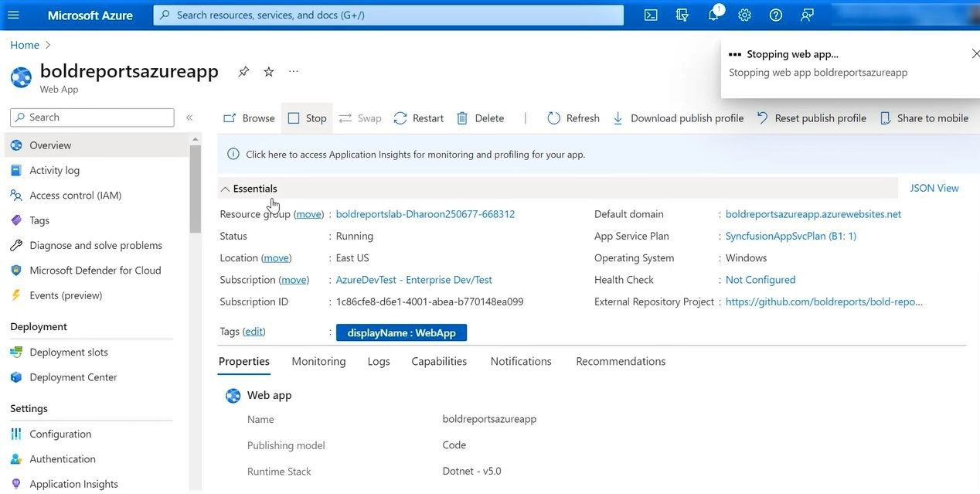The width and height of the screenshot is (980, 494).
Task: Collapse the left navigation pane
Action: click(189, 117)
